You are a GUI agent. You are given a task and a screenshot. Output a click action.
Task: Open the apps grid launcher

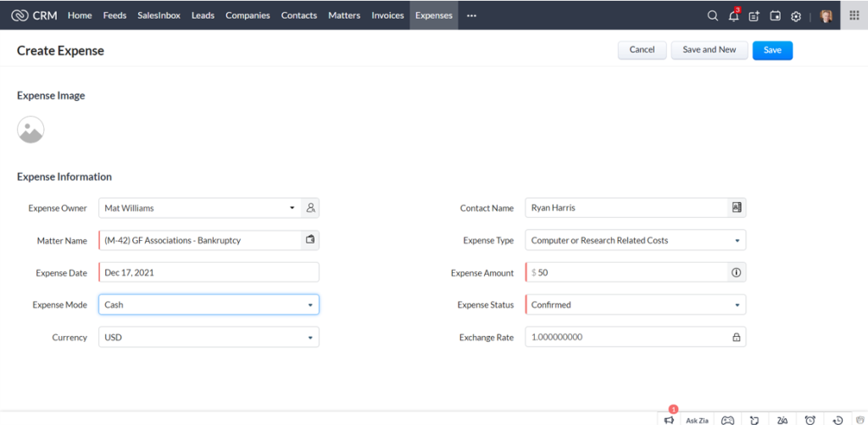click(x=854, y=15)
